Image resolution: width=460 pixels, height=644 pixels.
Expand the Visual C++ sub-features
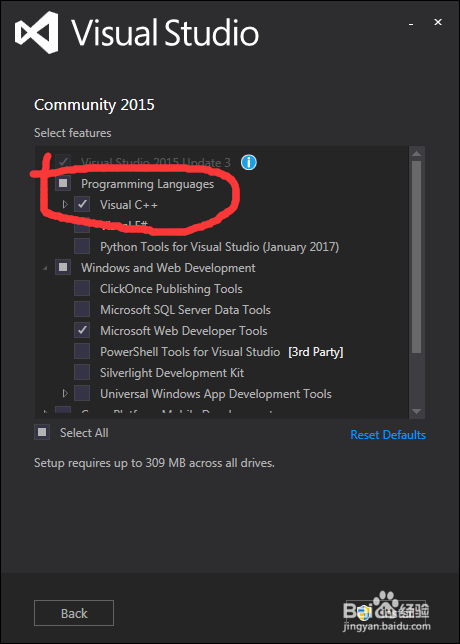(65, 204)
